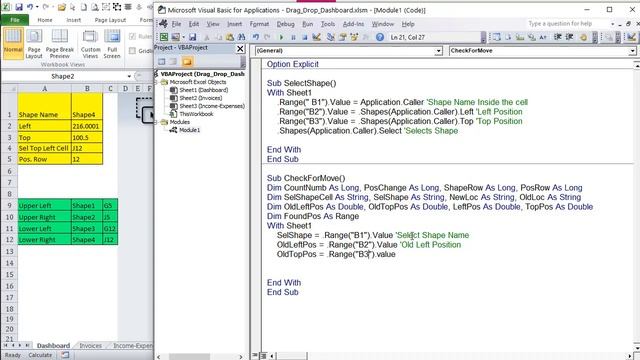Click the Paste icon in VBA toolbar
This screenshot has height=360, width=640.
click(230, 37)
